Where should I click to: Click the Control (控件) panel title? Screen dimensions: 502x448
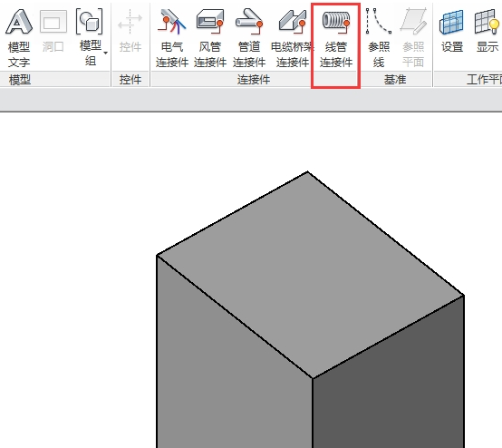click(x=130, y=80)
